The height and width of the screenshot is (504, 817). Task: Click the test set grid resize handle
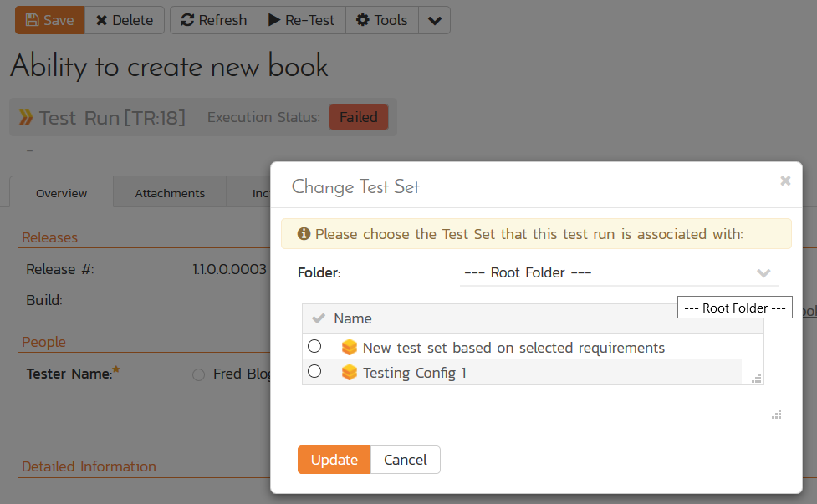[x=757, y=378]
